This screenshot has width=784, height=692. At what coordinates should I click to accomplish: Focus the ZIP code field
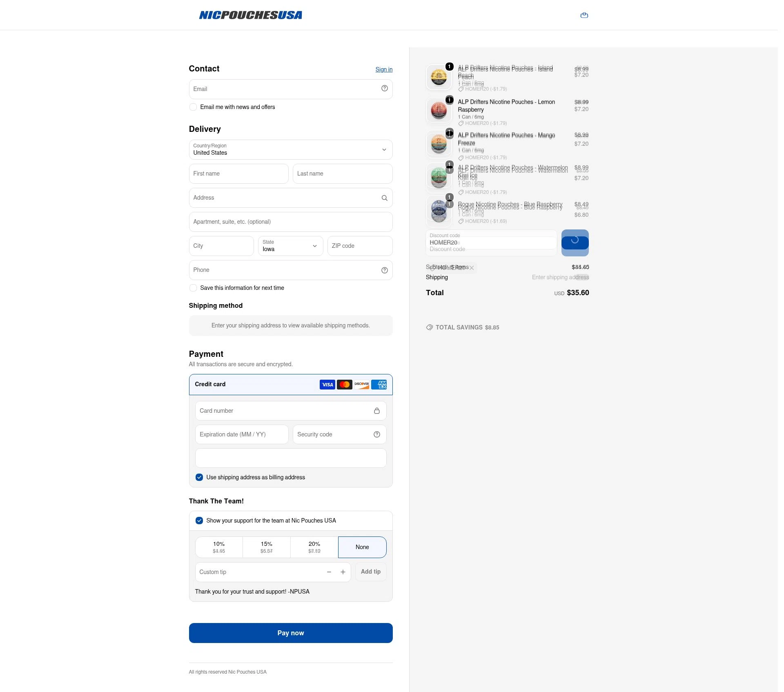point(360,246)
